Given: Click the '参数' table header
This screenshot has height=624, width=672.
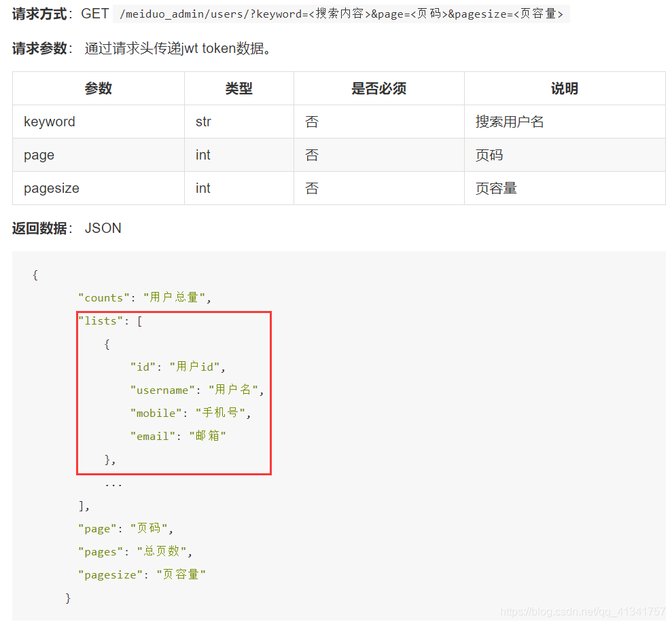Looking at the screenshot, I should point(98,88).
